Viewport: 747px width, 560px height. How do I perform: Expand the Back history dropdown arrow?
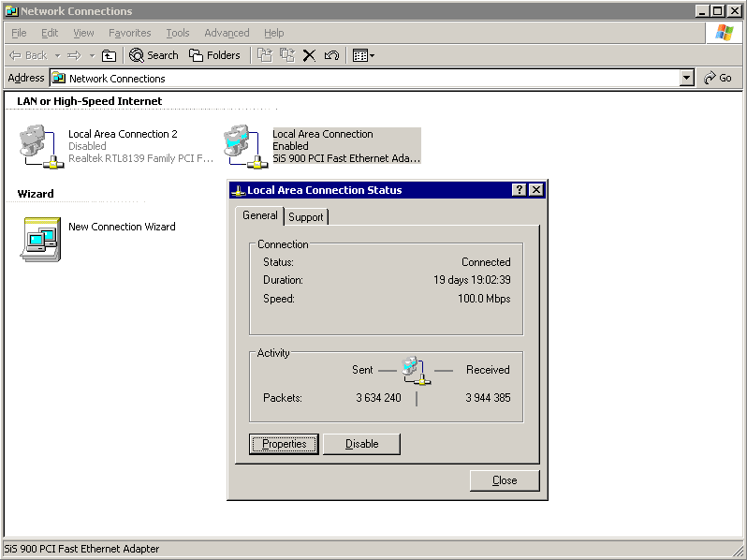(57, 55)
